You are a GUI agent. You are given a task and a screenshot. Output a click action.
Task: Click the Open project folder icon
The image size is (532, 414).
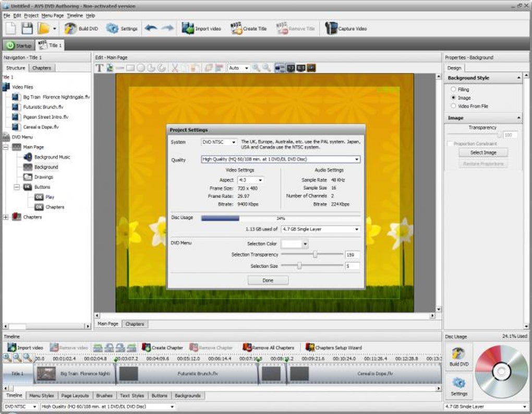pos(44,29)
